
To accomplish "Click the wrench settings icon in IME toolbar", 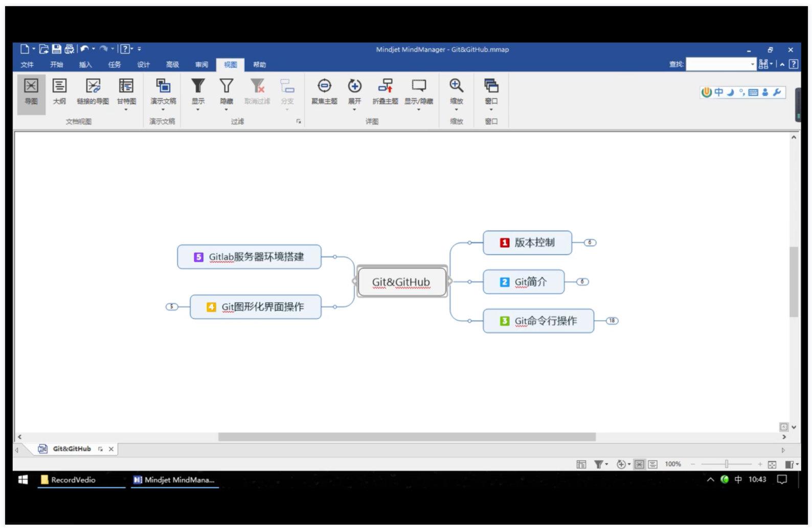I will (x=777, y=92).
